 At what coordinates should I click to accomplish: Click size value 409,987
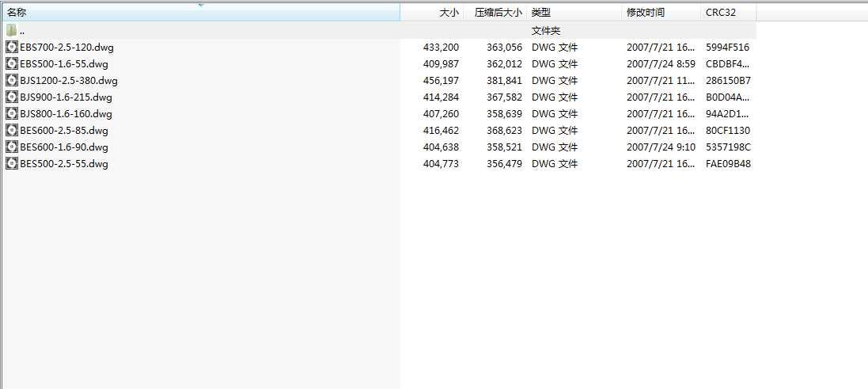click(x=441, y=63)
